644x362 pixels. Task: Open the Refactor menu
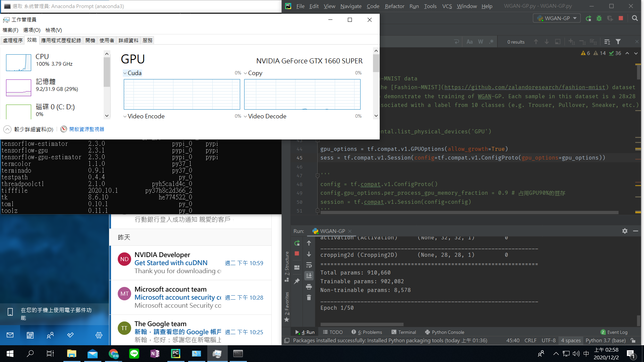(394, 6)
